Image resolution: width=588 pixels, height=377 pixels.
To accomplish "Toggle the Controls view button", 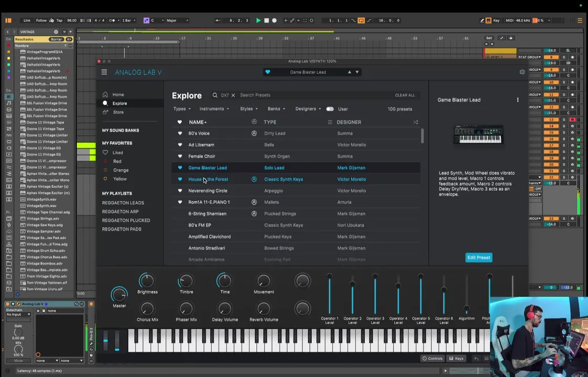I will (432, 358).
